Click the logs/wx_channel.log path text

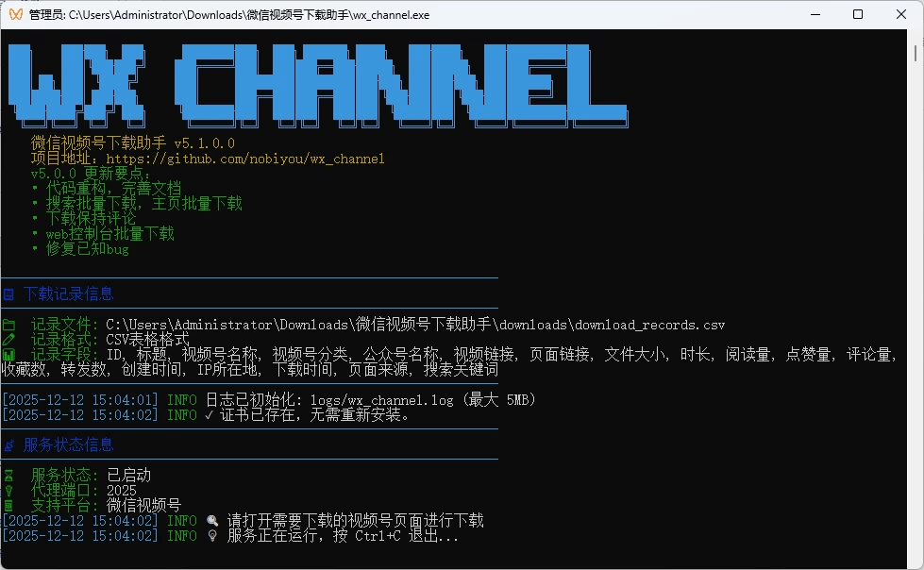[384, 400]
